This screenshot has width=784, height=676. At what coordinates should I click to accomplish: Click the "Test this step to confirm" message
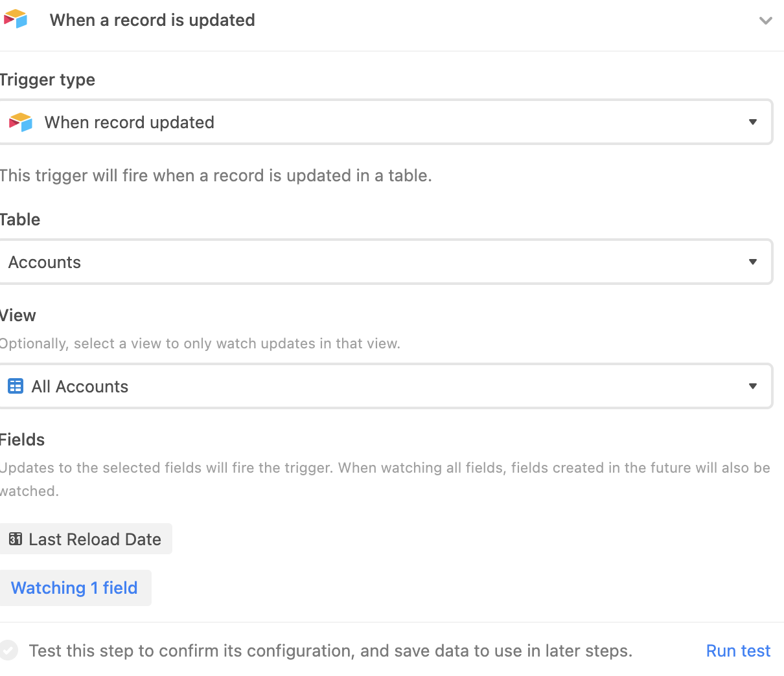330,651
